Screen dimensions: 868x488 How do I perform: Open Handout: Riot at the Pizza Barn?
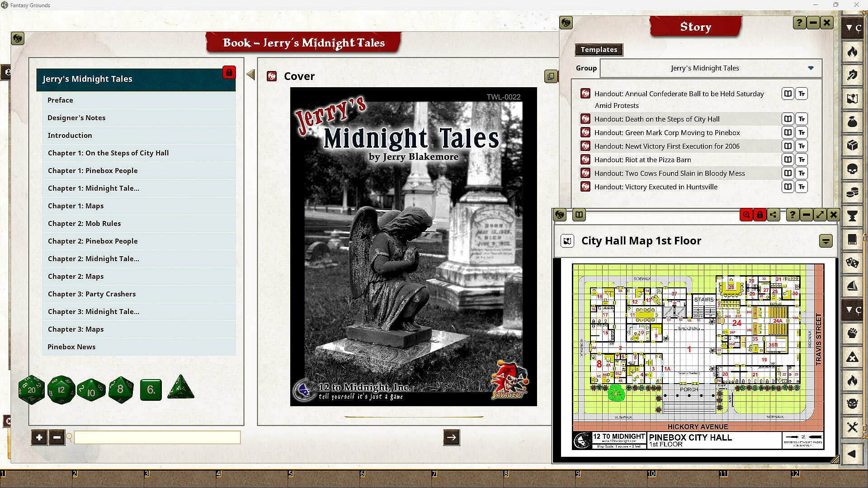642,160
